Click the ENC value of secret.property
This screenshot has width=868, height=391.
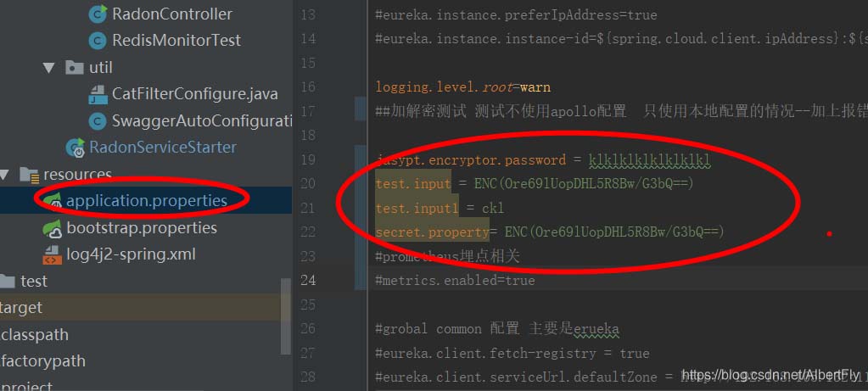[614, 232]
